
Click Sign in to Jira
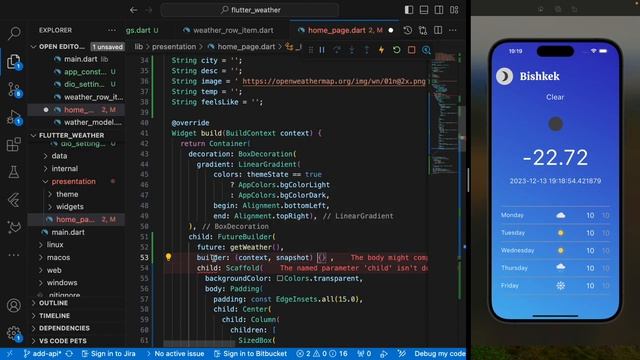tap(108, 353)
